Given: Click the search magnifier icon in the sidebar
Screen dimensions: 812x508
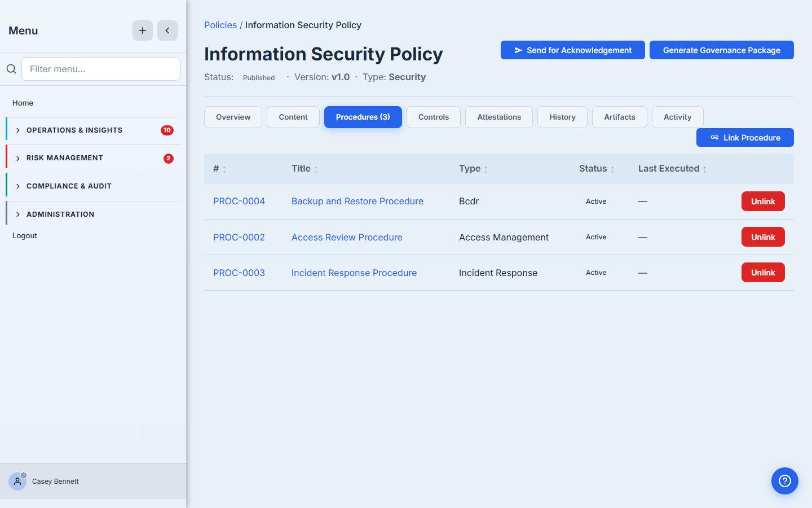Looking at the screenshot, I should click(x=11, y=69).
